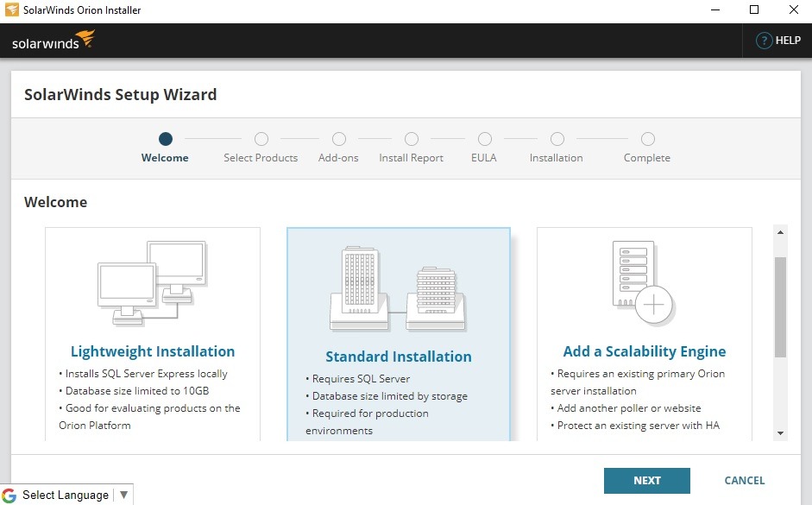This screenshot has height=505, width=812.
Task: Click Select Language text
Action: coord(66,496)
